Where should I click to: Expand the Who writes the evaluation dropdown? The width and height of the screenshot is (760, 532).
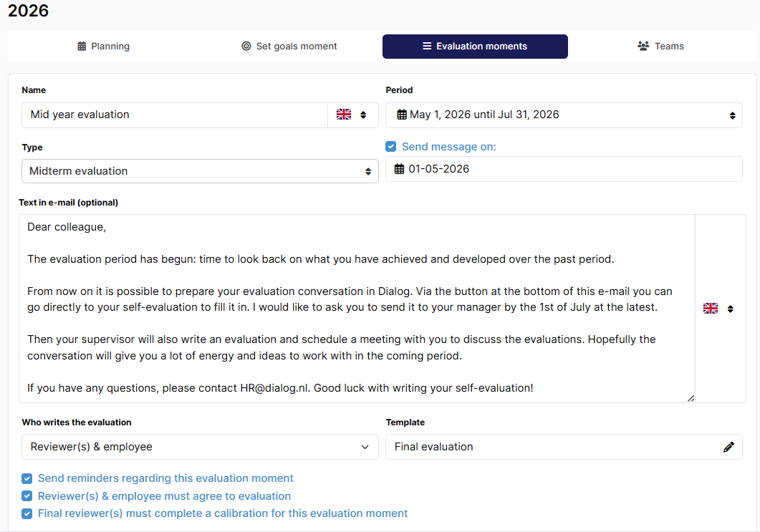[200, 447]
